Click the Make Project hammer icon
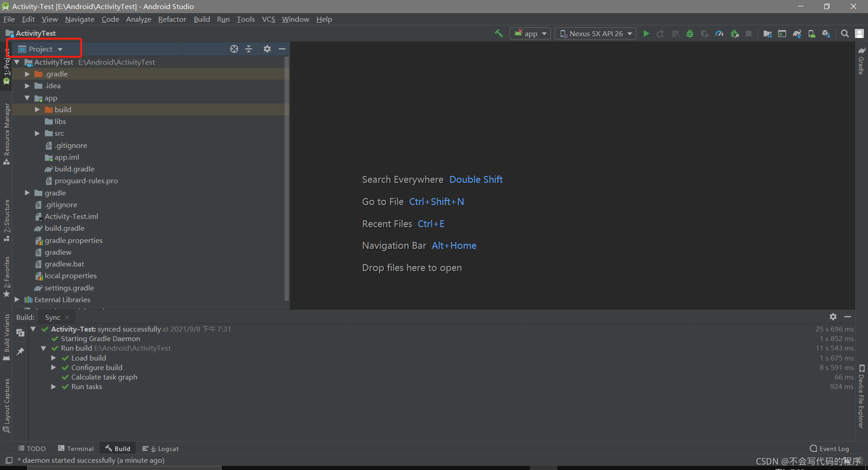 (x=499, y=33)
